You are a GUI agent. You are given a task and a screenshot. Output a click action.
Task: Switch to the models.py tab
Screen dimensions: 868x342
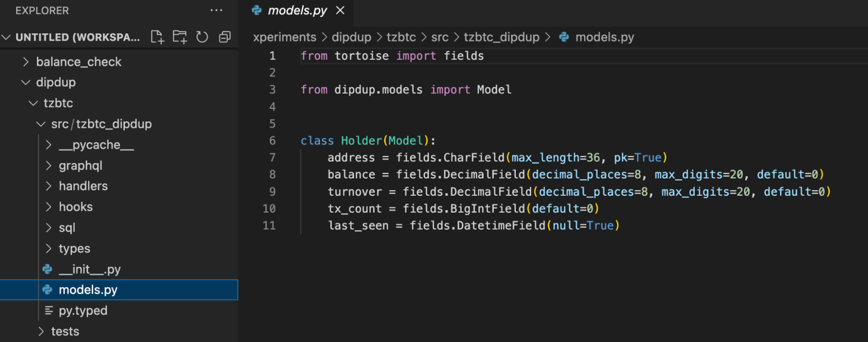pyautogui.click(x=297, y=10)
